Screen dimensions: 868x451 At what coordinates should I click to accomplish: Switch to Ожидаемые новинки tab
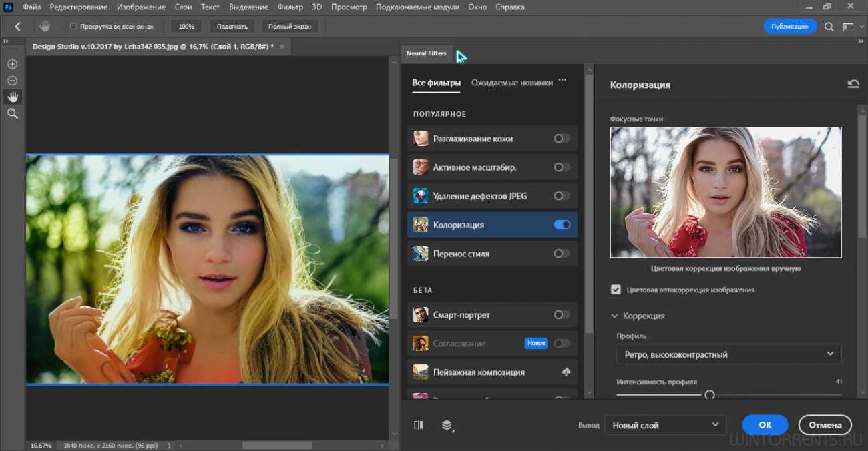[512, 83]
